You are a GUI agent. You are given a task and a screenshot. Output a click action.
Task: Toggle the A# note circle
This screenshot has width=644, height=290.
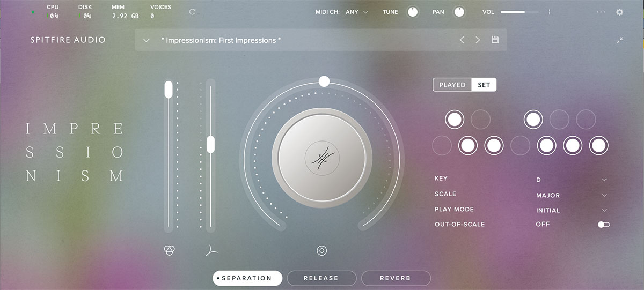tap(586, 119)
